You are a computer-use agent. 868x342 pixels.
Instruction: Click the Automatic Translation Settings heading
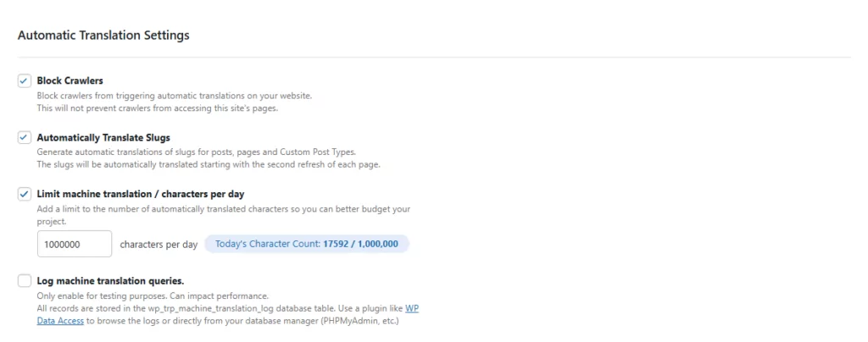[x=103, y=36]
